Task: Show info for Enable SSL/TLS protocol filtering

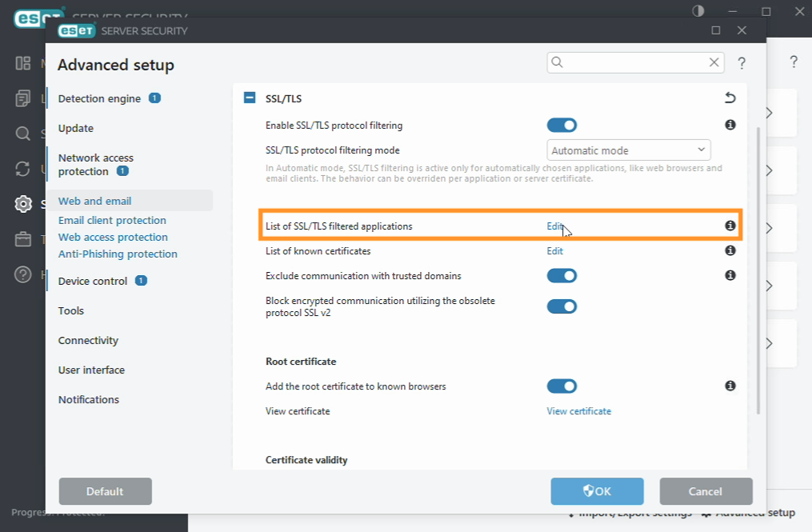Action: (730, 125)
